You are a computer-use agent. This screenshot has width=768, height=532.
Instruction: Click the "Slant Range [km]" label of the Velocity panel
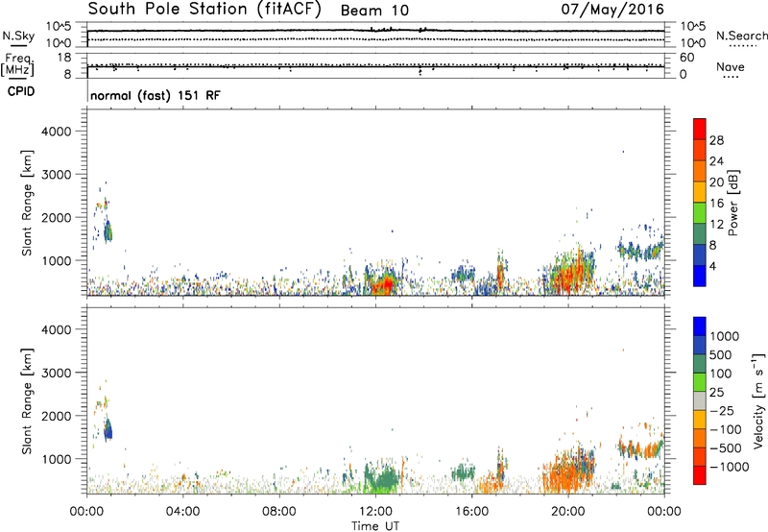click(27, 400)
